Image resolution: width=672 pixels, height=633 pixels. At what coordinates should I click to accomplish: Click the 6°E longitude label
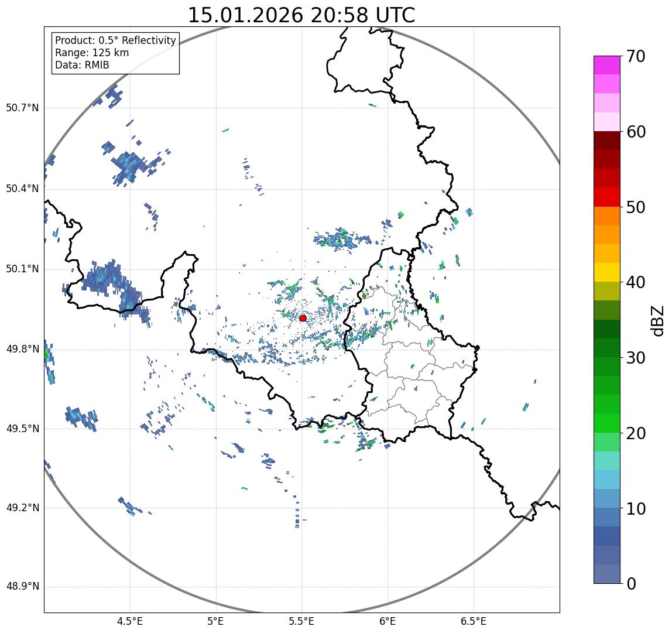pos(388,621)
